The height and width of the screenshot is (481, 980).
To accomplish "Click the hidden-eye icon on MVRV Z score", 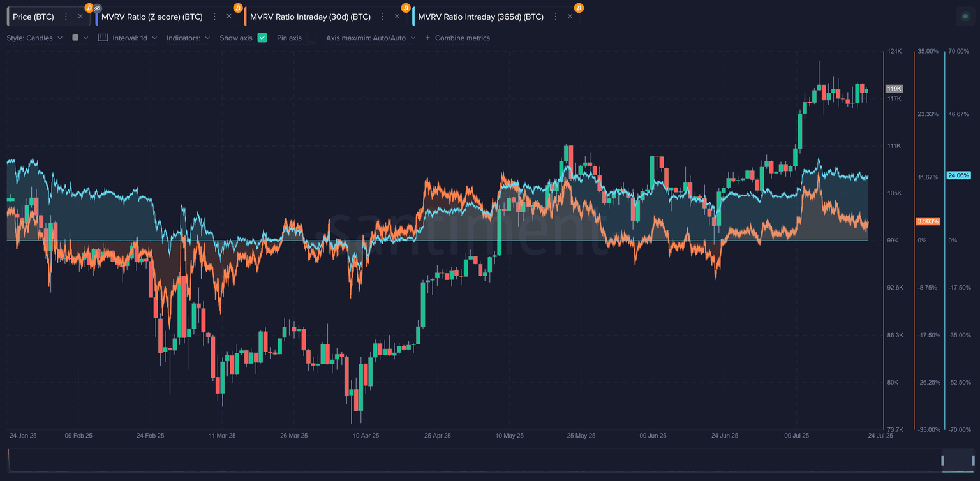I will pyautogui.click(x=98, y=8).
